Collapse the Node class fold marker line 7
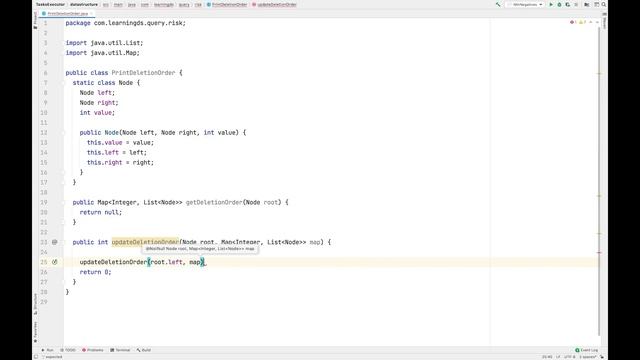Viewport: 640px width, 360px height. [63, 83]
